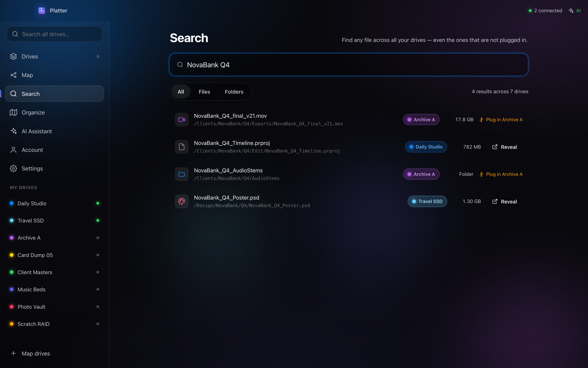Select Scratch RAID drive in My Drives
Screen dimensions: 588x368
pos(55,324)
